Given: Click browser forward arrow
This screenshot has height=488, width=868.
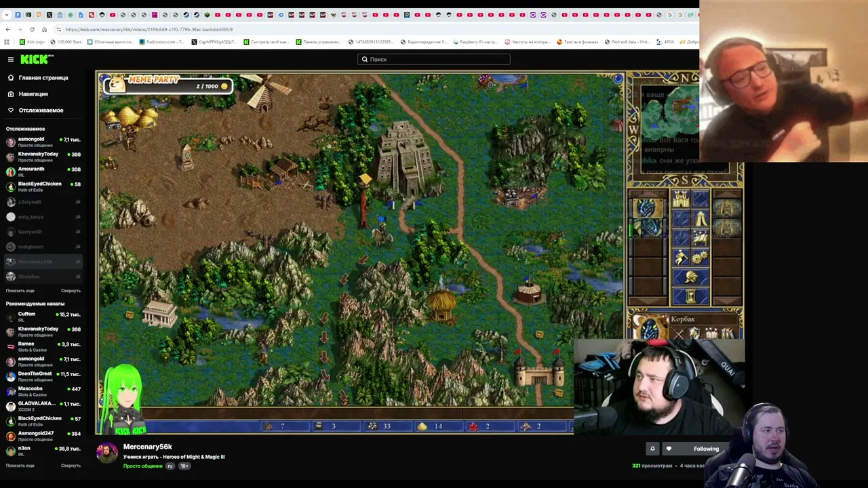Looking at the screenshot, I should click(x=20, y=29).
